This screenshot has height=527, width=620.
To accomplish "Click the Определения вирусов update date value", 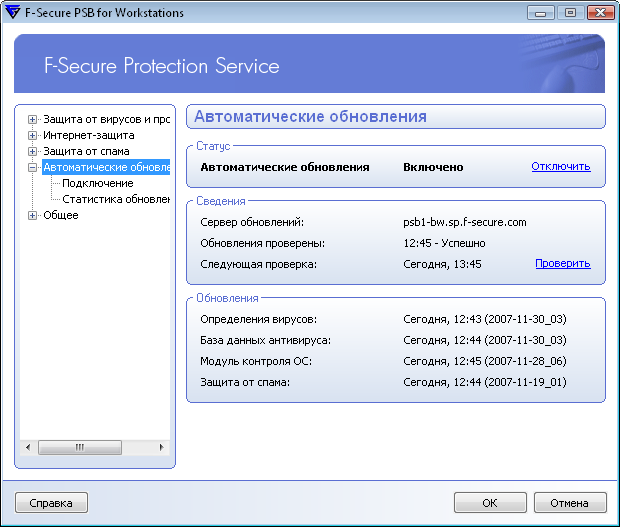I will click(485, 319).
